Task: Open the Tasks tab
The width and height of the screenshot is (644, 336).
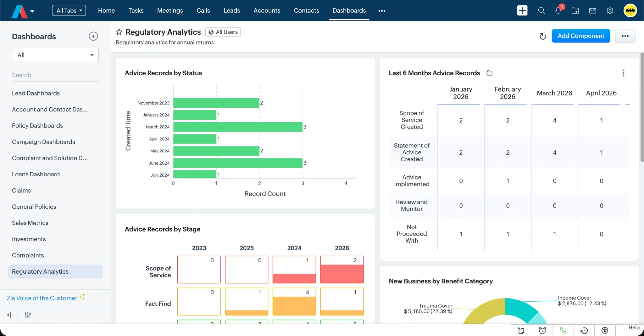Action: click(x=136, y=10)
